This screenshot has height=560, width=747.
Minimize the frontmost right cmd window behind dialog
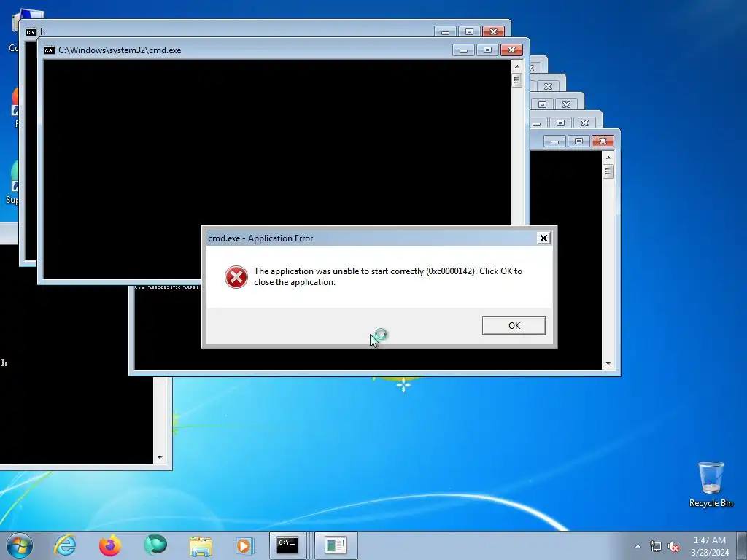click(554, 141)
